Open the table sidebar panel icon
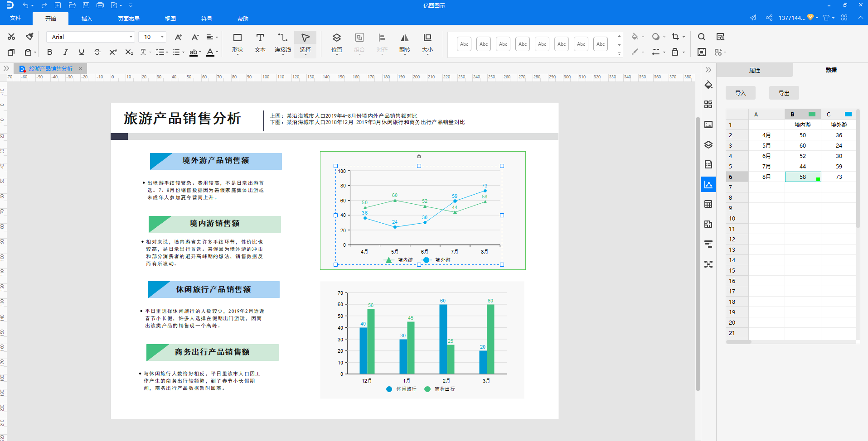 (708, 204)
